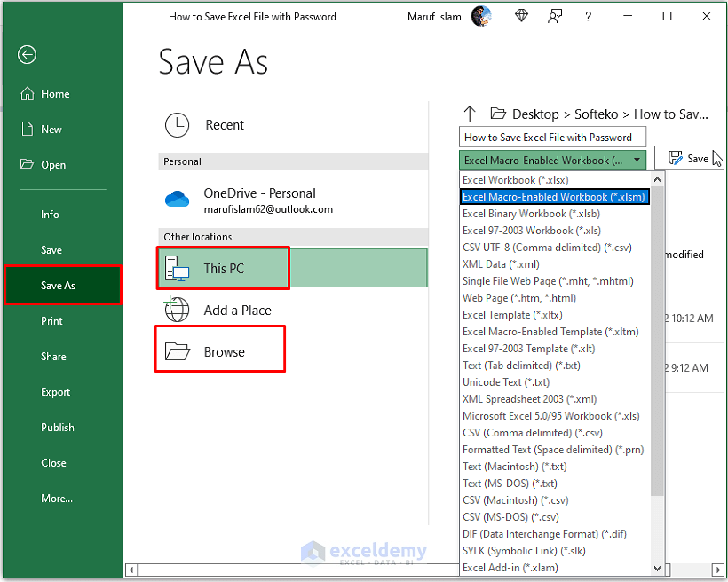Go to Info in sidebar
728x582 pixels.
tap(63, 215)
